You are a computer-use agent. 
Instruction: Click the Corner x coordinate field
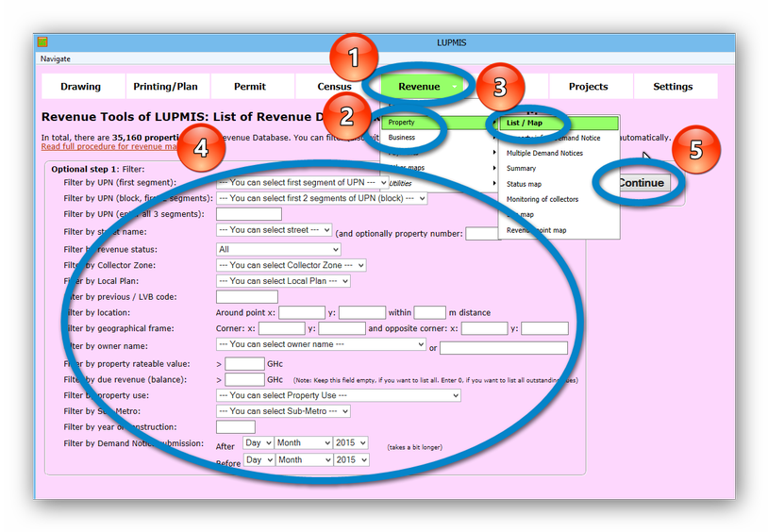tap(282, 328)
